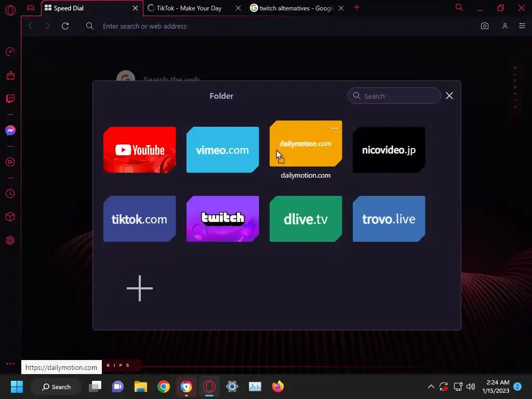Open the Windows Start menu

(x=17, y=387)
